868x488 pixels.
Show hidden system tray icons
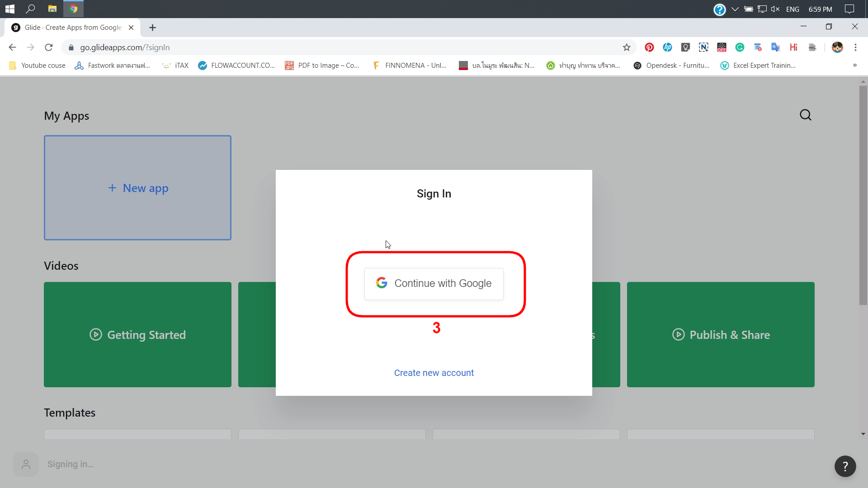pyautogui.click(x=735, y=9)
